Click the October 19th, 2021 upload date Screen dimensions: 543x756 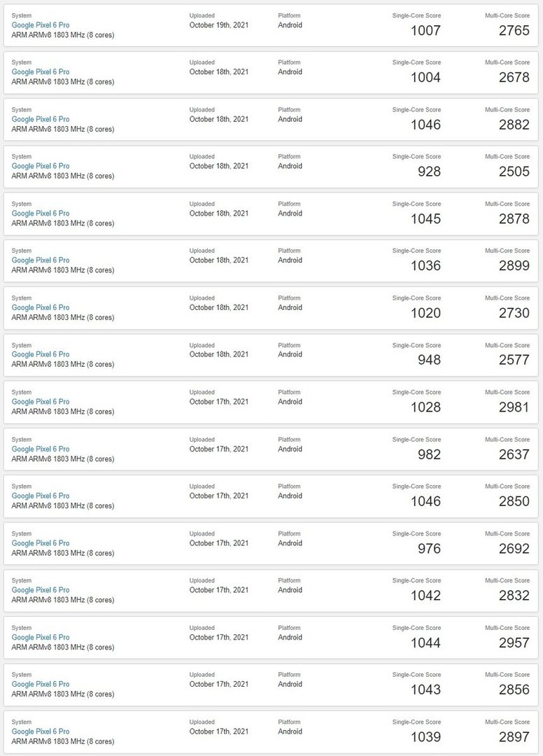coord(219,25)
